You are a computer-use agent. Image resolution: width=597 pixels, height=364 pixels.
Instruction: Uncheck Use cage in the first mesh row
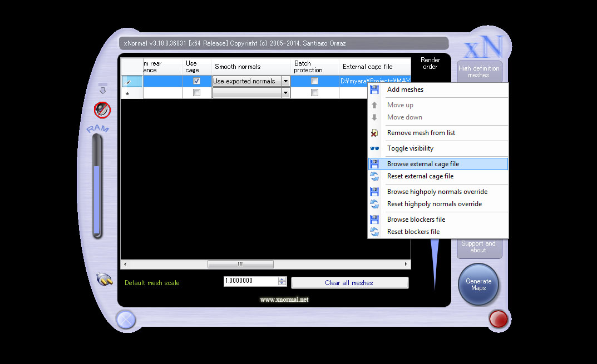pyautogui.click(x=196, y=81)
